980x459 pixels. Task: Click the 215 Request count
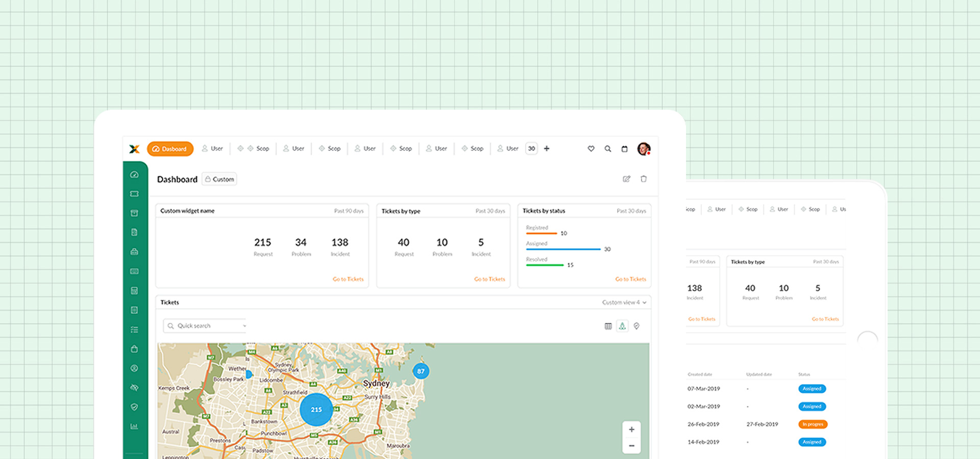tap(263, 246)
